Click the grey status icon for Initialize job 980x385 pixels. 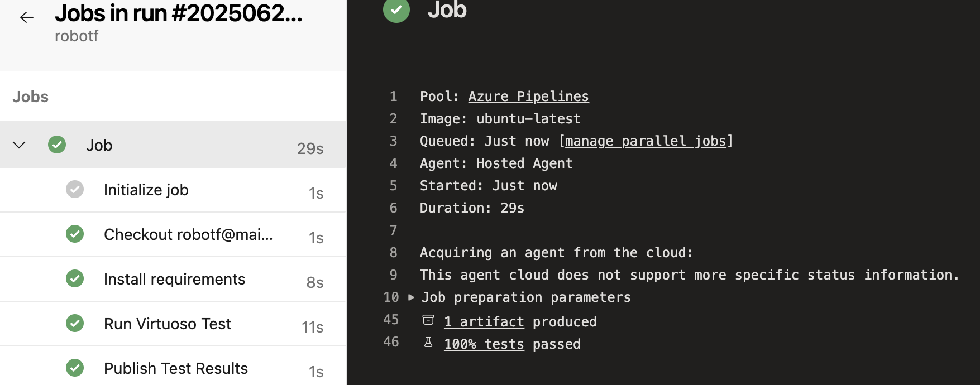point(75,190)
